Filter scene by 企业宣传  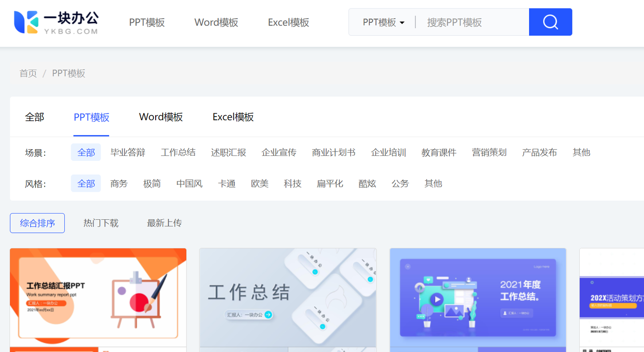pyautogui.click(x=279, y=152)
